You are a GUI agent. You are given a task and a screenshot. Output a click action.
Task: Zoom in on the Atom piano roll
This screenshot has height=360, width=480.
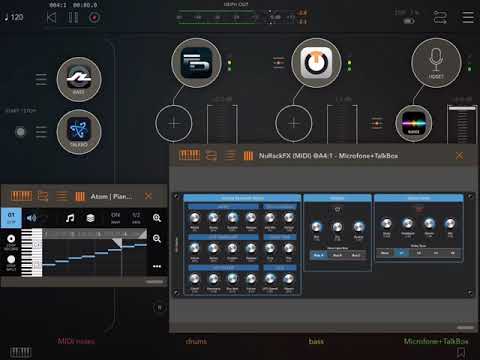click(x=157, y=218)
